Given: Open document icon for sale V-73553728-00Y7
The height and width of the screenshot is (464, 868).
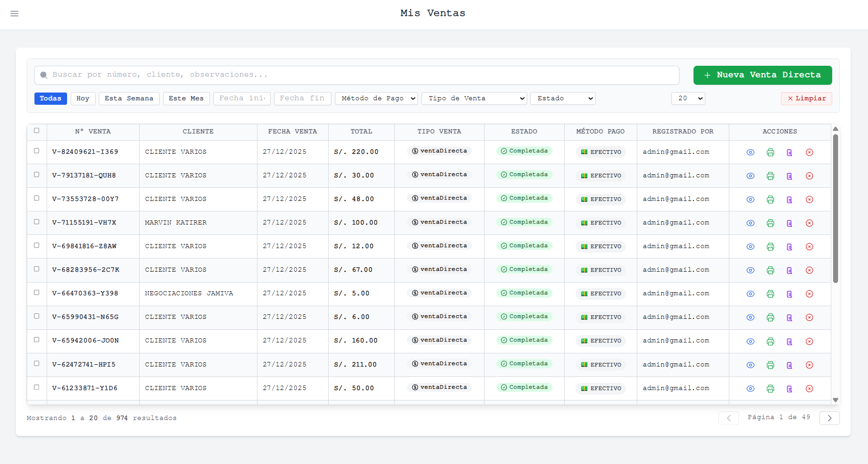Looking at the screenshot, I should [x=790, y=200].
